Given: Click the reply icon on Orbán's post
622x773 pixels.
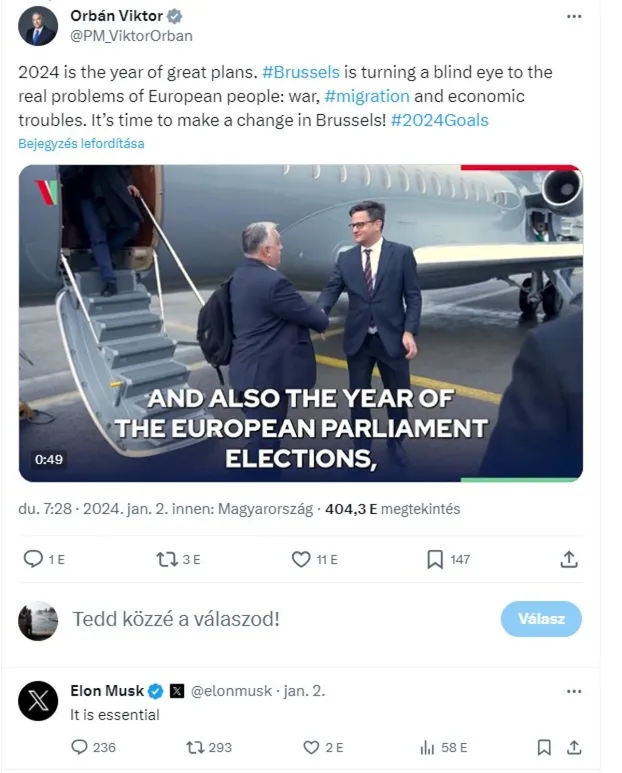Looking at the screenshot, I should 33,560.
